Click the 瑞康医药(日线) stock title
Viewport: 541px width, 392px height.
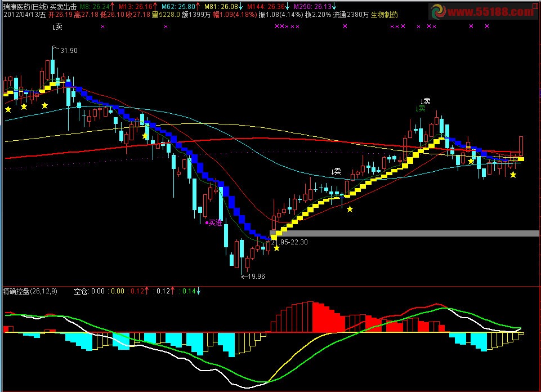[x=26, y=6]
